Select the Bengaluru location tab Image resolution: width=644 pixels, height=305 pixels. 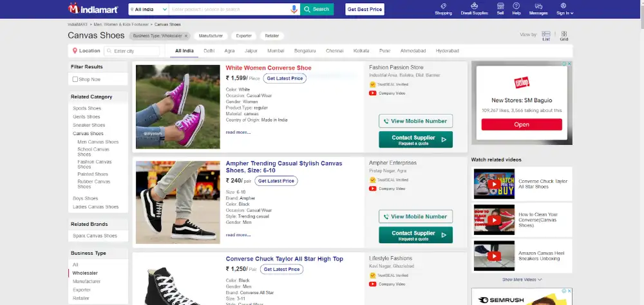[x=305, y=51]
